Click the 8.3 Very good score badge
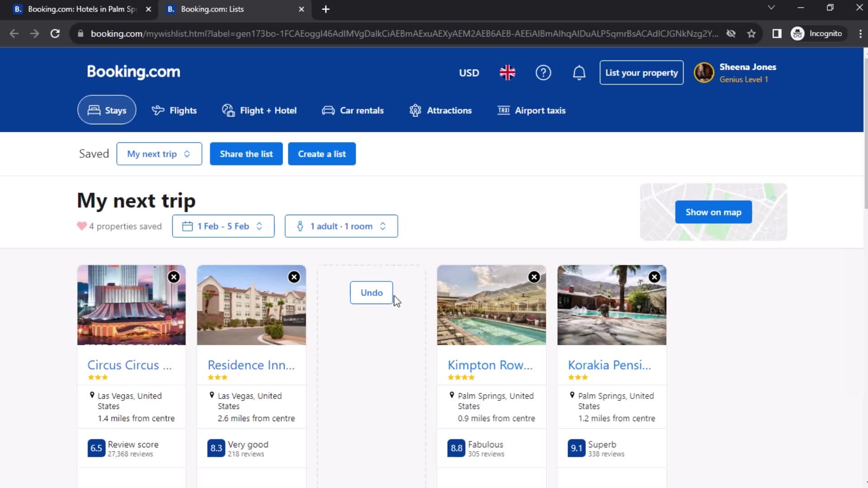Image resolution: width=868 pixels, height=488 pixels. (216, 448)
